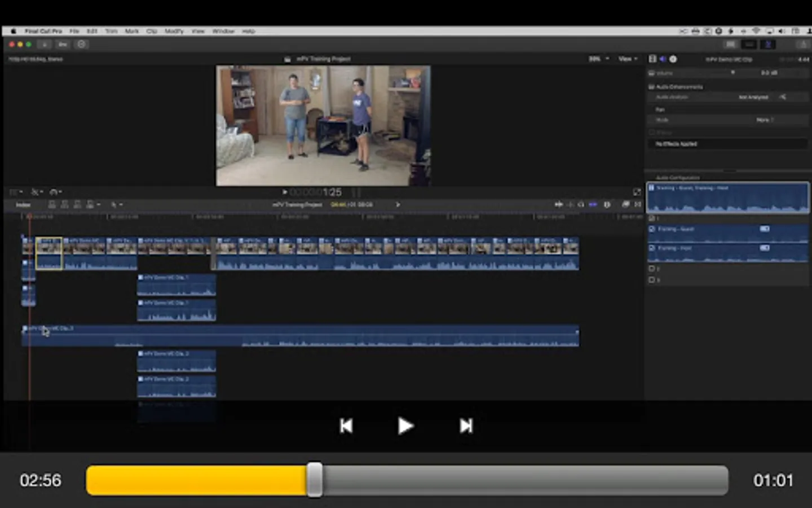Click the yellow video progress slider handle

pyautogui.click(x=315, y=480)
